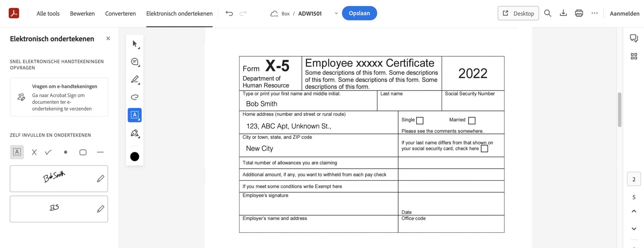The image size is (644, 248).
Task: Tick the last name differs checkbox
Action: click(485, 149)
